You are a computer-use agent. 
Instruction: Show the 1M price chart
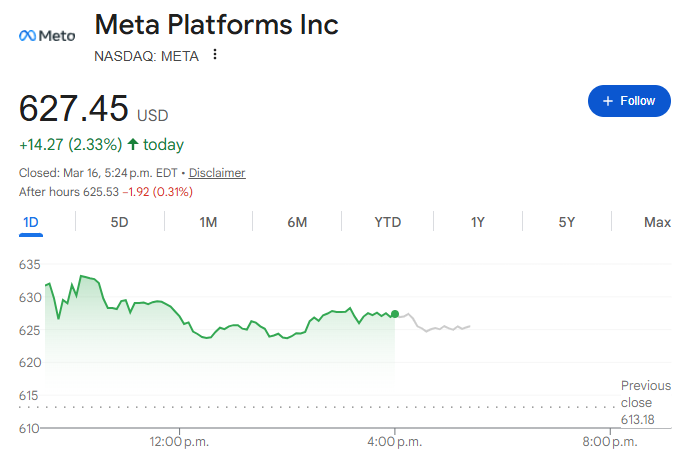coord(208,222)
